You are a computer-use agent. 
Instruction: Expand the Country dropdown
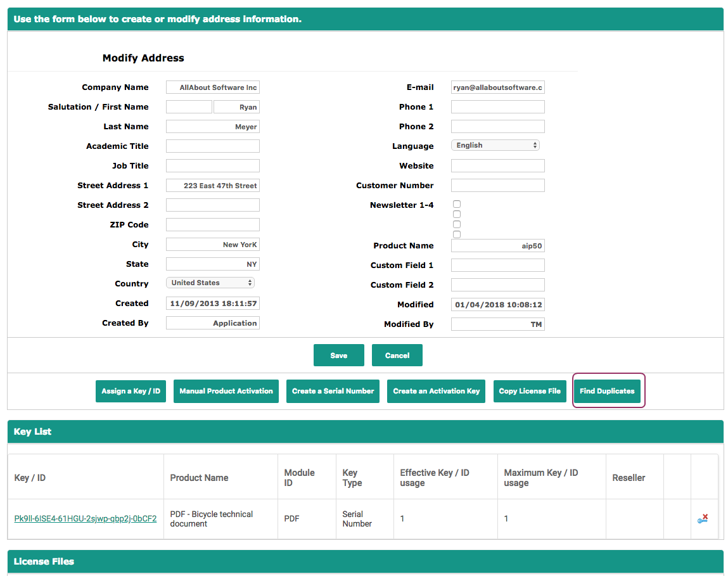coord(210,283)
